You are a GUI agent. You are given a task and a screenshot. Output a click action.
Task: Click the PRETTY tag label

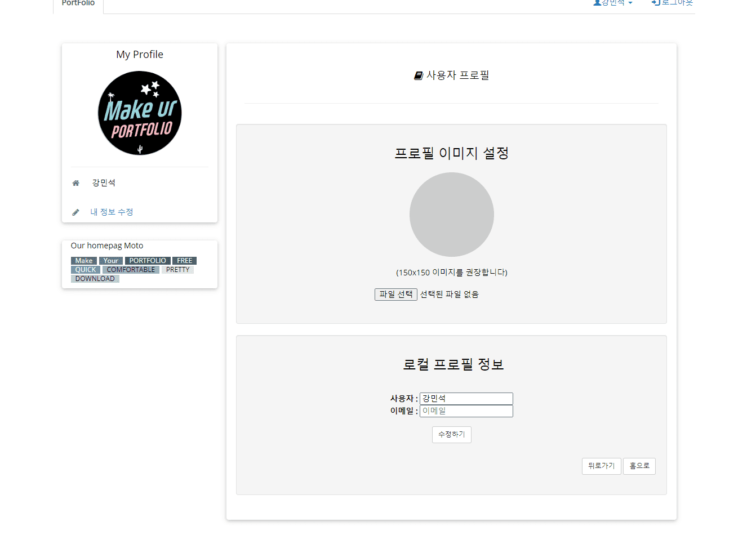coord(178,270)
